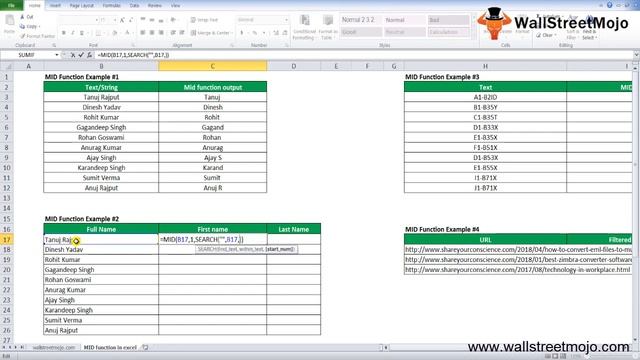Set Bottom Align for cell contents
This screenshot has height=360, width=640.
click(x=161, y=20)
